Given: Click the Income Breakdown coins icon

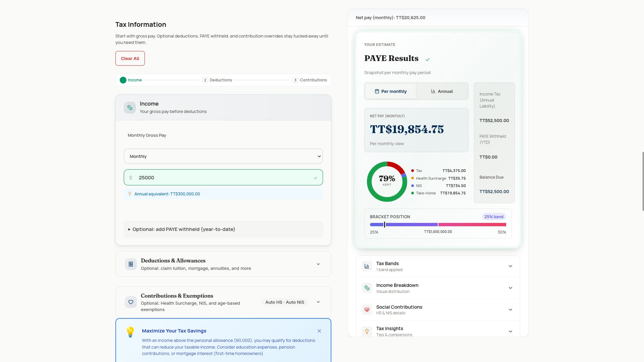Looking at the screenshot, I should [367, 288].
